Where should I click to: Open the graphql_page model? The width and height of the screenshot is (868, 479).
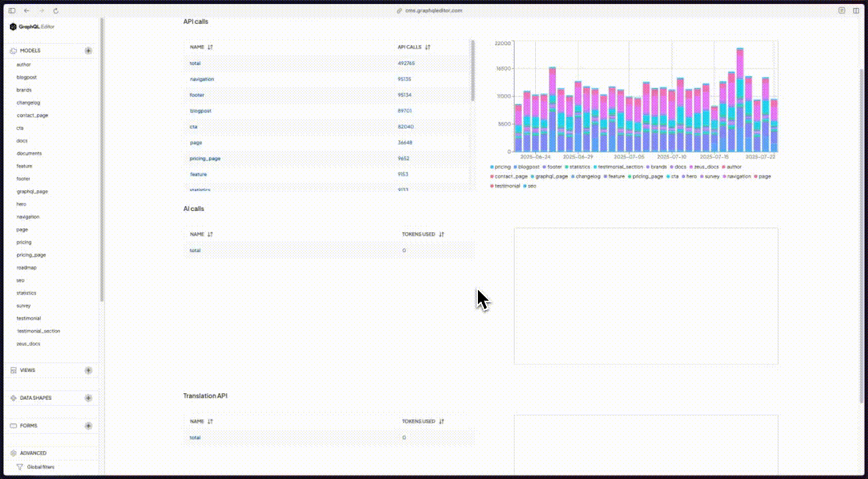tap(32, 192)
